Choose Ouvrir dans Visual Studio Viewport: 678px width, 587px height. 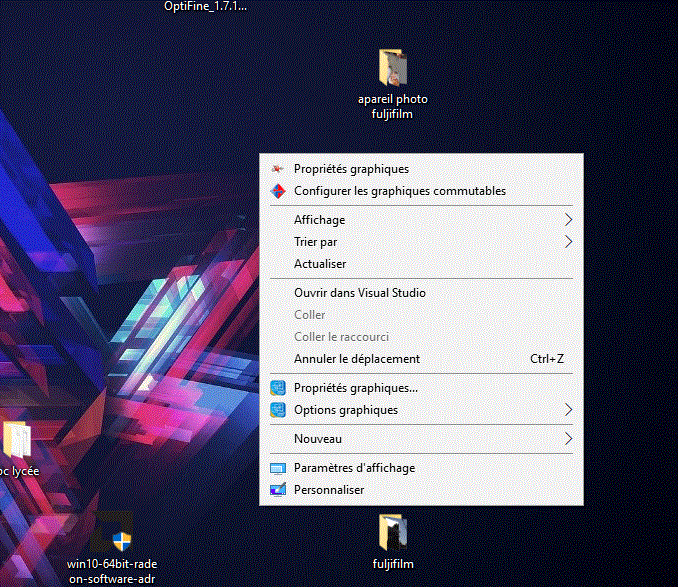coord(359,293)
